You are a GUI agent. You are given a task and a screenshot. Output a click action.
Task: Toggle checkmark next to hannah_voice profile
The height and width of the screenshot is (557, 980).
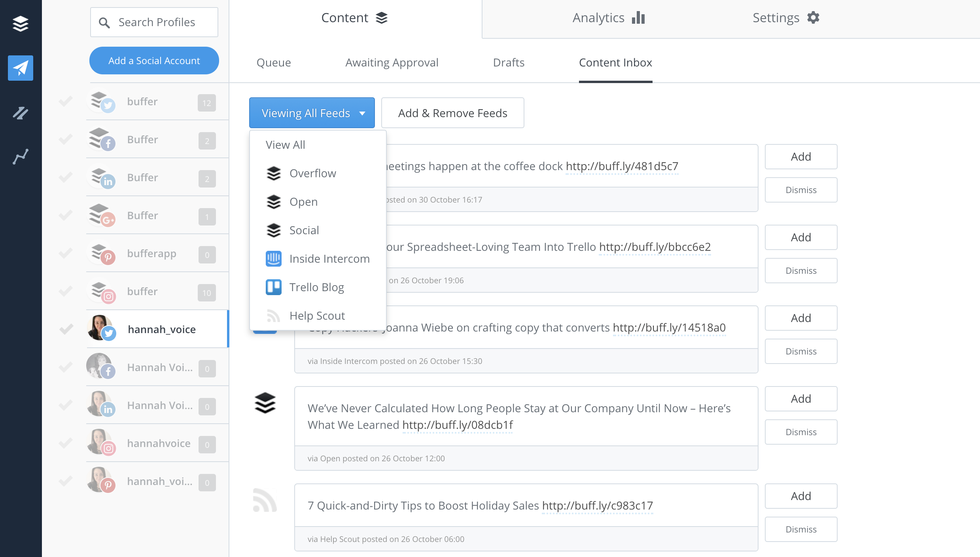[x=66, y=329]
